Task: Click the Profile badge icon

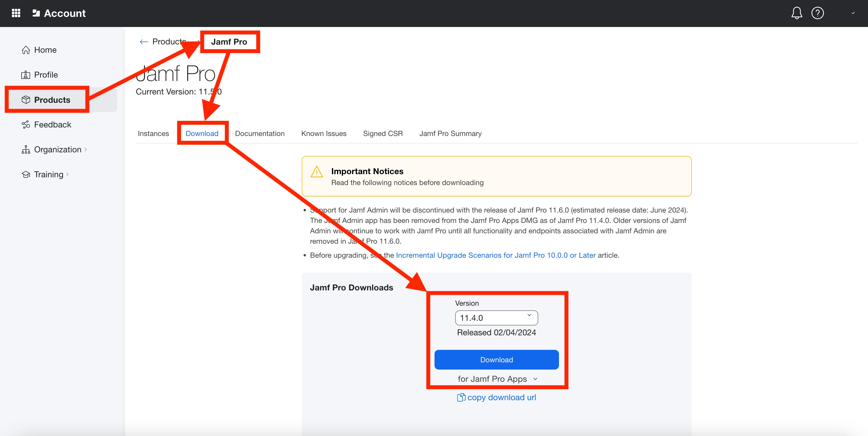Action: [x=26, y=75]
